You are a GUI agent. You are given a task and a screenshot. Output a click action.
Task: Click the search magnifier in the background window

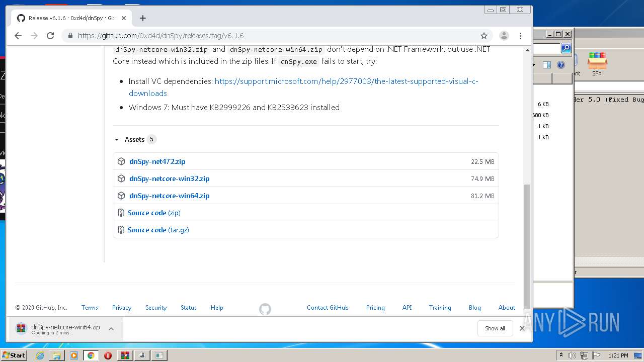click(x=566, y=48)
